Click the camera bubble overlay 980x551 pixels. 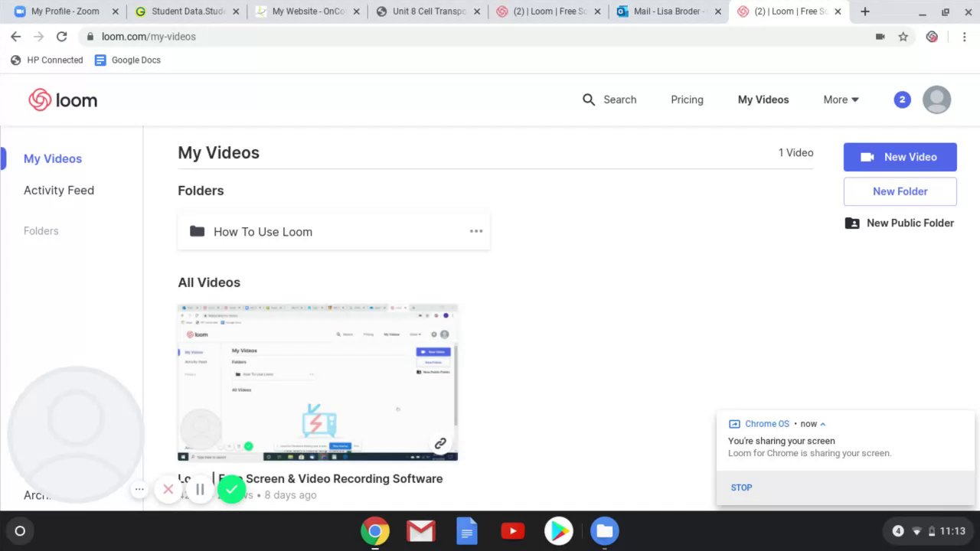[75, 434]
